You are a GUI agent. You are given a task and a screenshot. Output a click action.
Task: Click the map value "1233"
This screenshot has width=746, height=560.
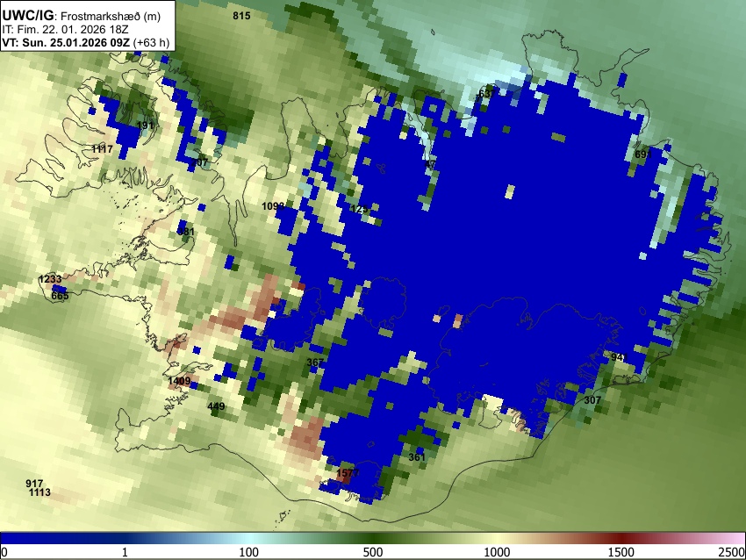point(50,279)
